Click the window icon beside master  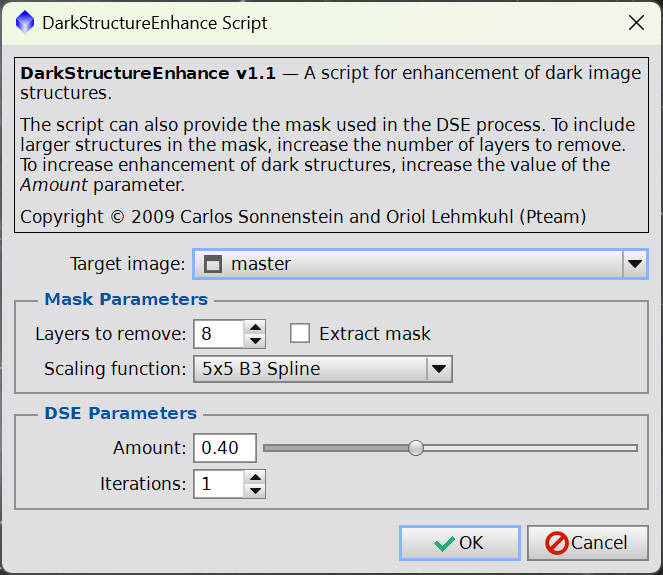point(211,265)
